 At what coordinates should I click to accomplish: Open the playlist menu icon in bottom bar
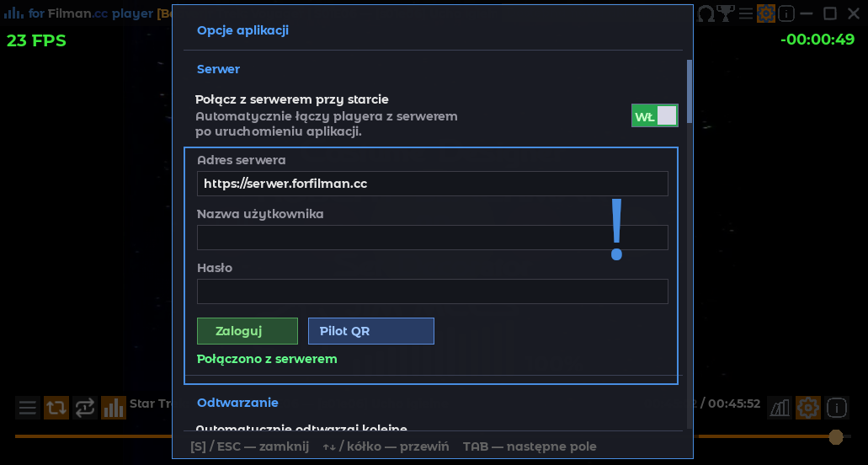point(27,408)
